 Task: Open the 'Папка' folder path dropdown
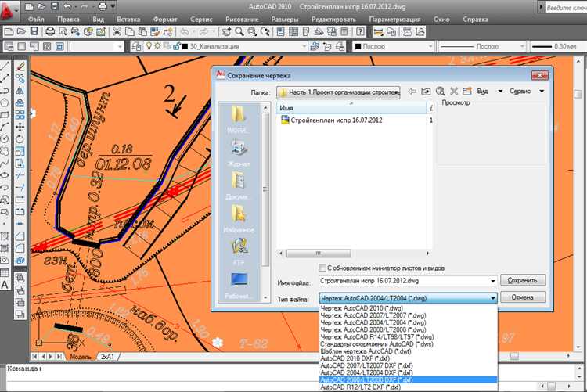338,92
